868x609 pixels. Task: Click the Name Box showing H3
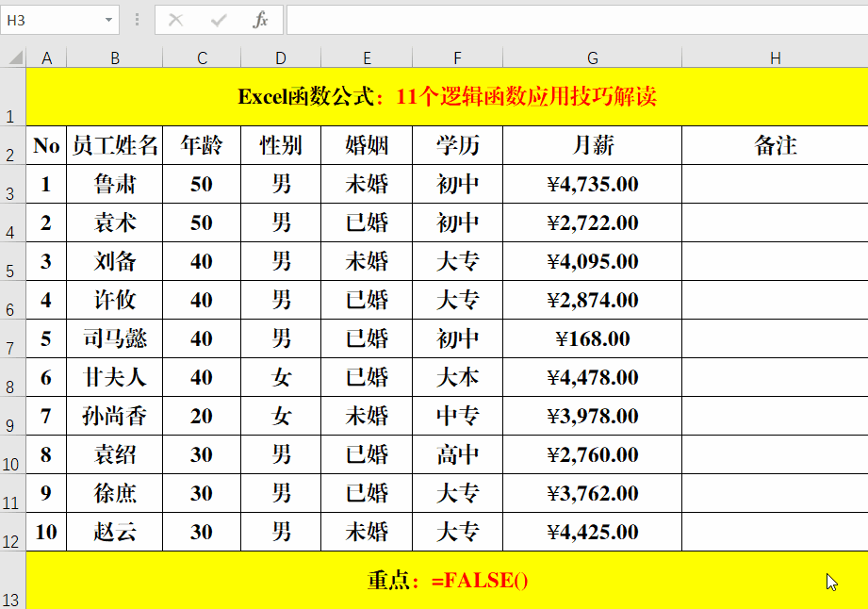(59, 21)
